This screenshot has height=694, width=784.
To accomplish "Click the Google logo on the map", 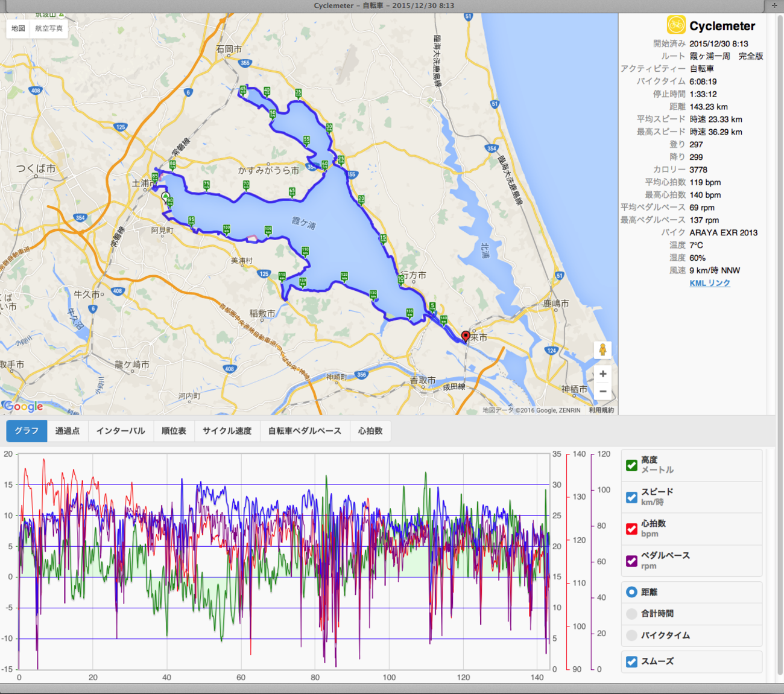I will (x=24, y=407).
